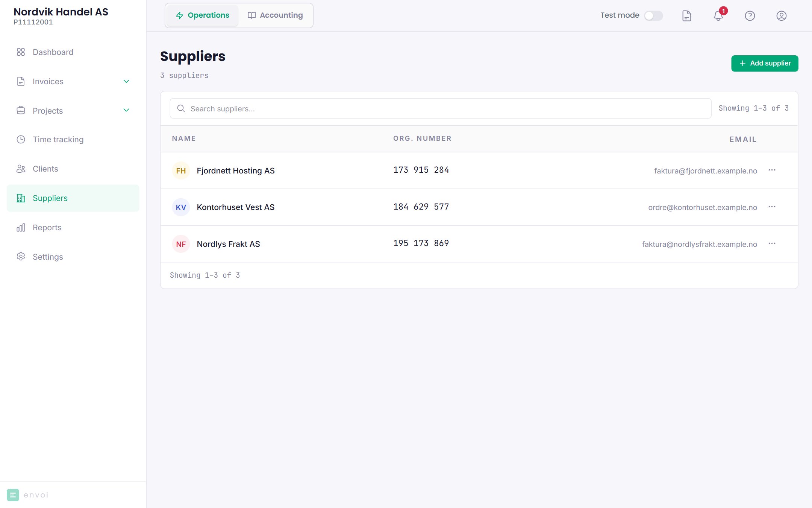Click org number 173 915 284
The width and height of the screenshot is (812, 508).
pos(421,170)
